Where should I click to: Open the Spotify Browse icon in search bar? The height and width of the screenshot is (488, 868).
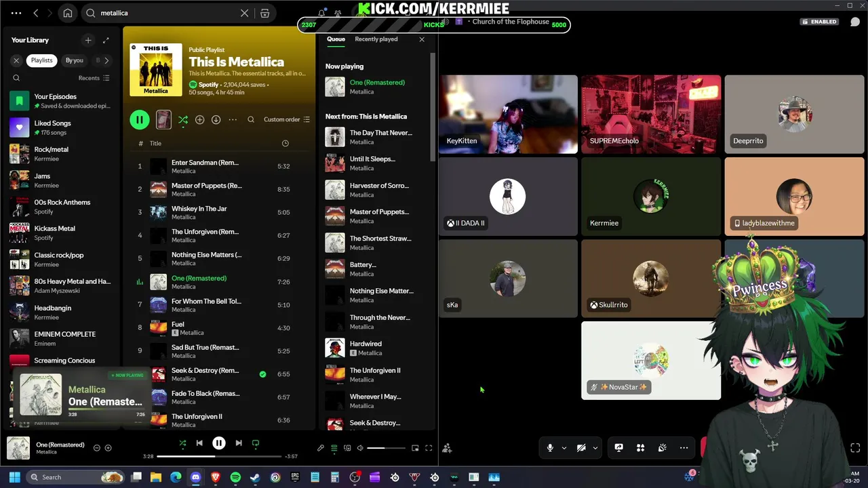pyautogui.click(x=265, y=13)
